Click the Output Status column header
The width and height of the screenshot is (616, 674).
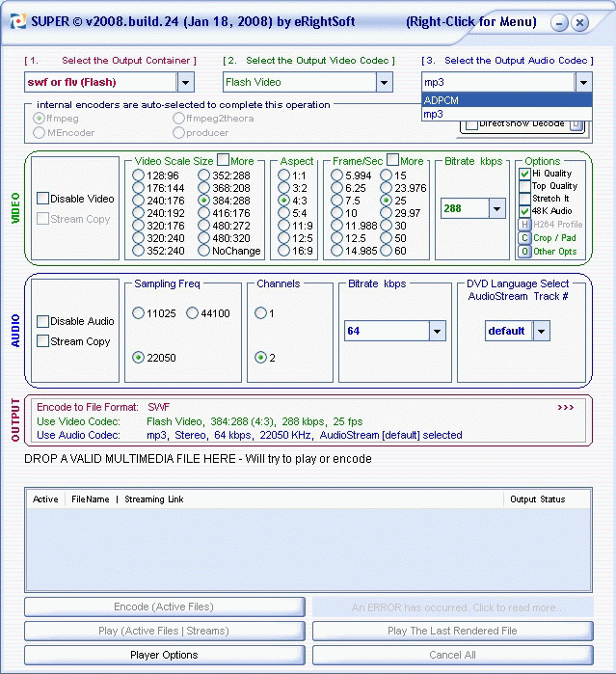(x=537, y=499)
